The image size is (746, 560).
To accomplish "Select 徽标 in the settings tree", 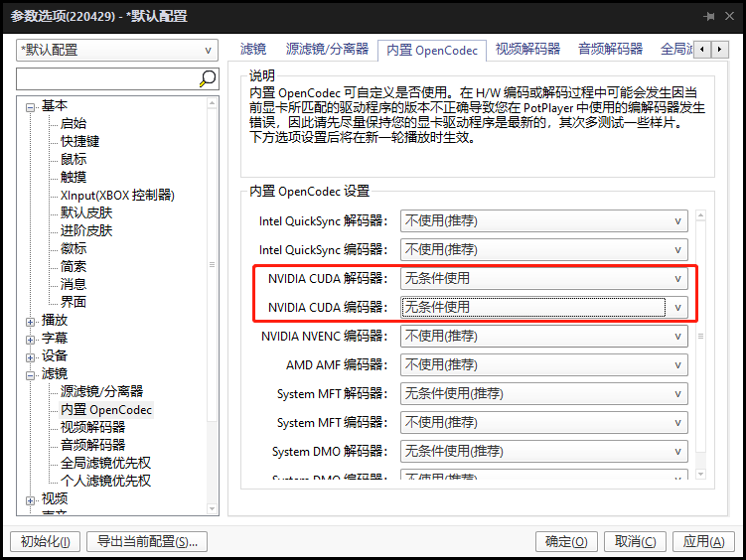I will click(74, 248).
